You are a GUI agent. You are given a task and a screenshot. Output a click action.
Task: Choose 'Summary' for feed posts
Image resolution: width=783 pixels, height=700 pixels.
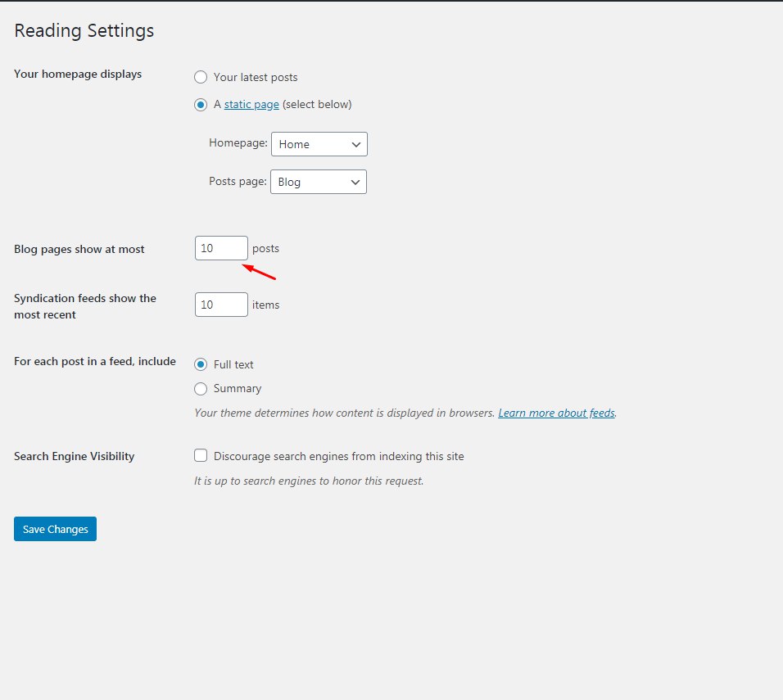point(200,388)
